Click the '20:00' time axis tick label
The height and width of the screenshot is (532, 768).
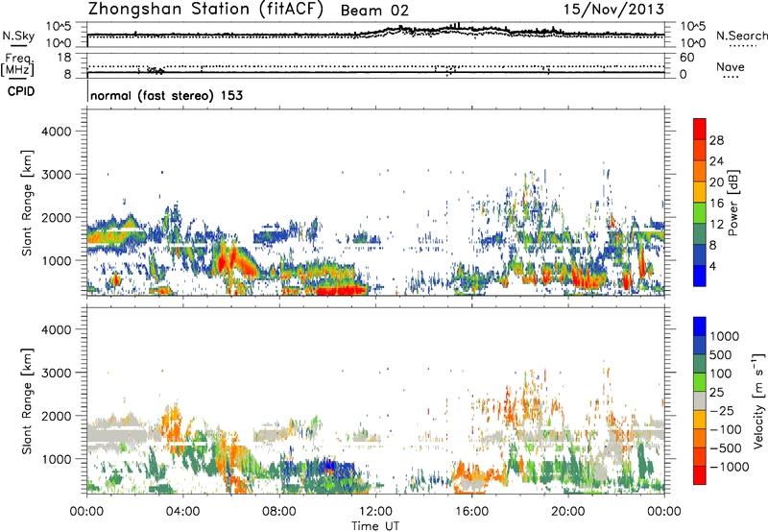(568, 512)
